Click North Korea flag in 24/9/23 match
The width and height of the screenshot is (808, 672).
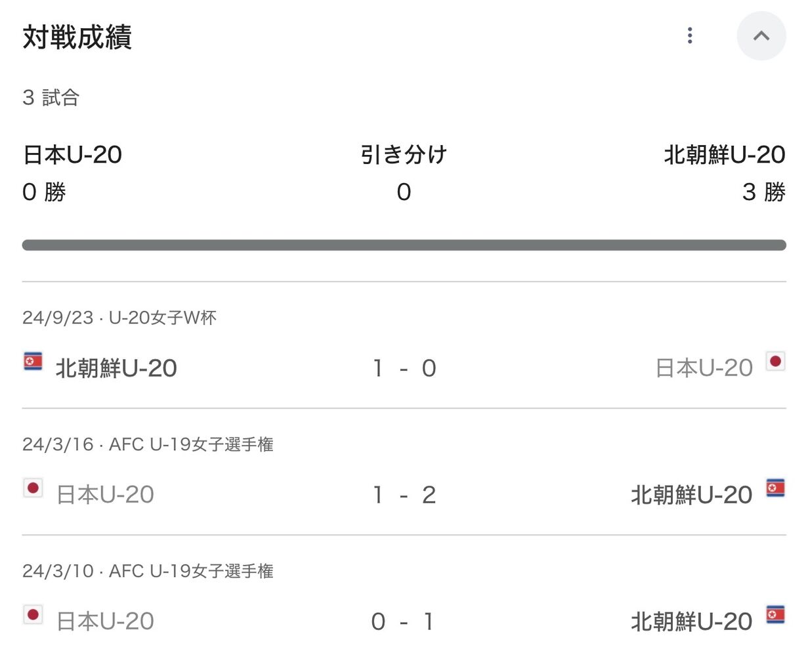(33, 362)
